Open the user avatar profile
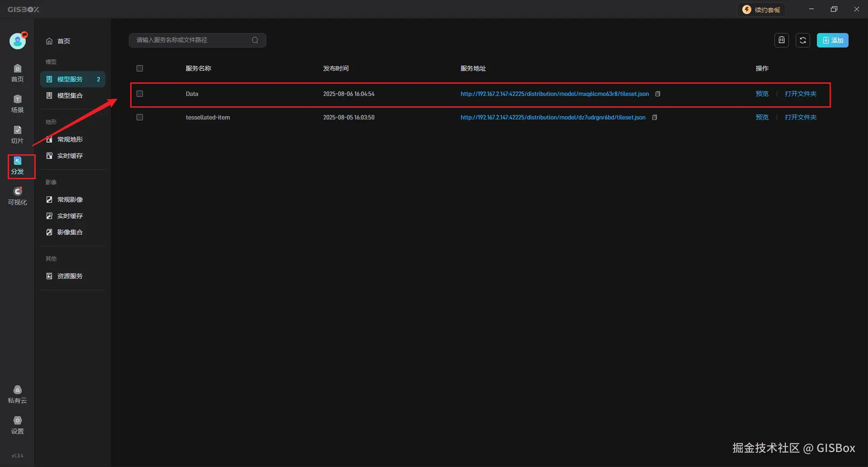The height and width of the screenshot is (467, 868). pos(18,41)
